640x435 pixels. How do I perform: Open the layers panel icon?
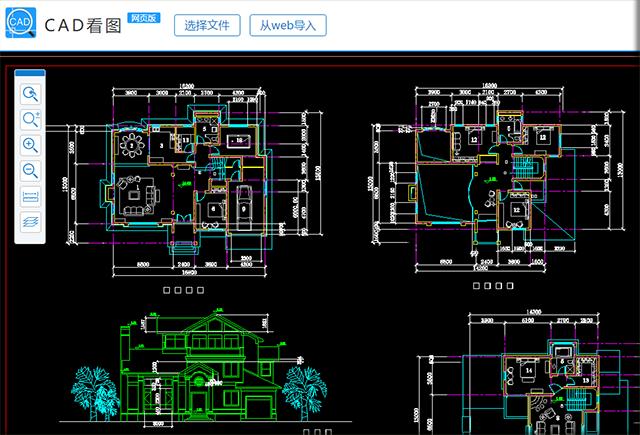[31, 222]
